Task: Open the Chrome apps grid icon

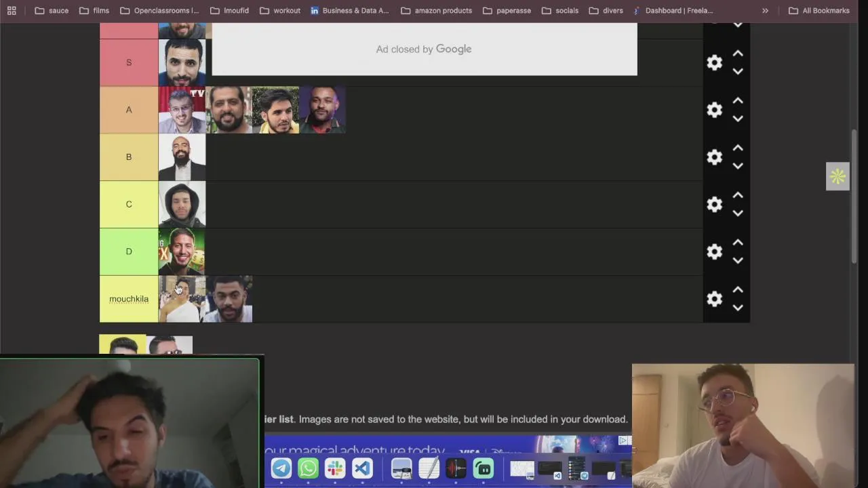Action: (x=12, y=11)
